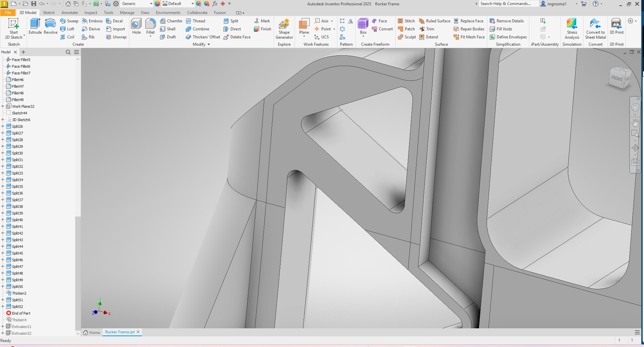Open the Generic material dropdown
644x347 pixels.
[151, 4]
